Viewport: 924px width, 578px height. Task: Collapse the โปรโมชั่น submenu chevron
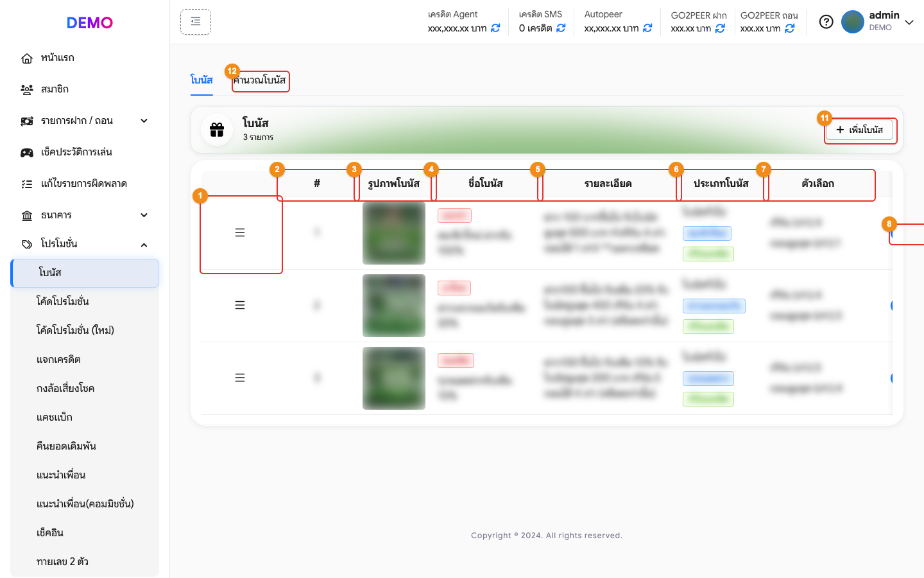pos(144,245)
